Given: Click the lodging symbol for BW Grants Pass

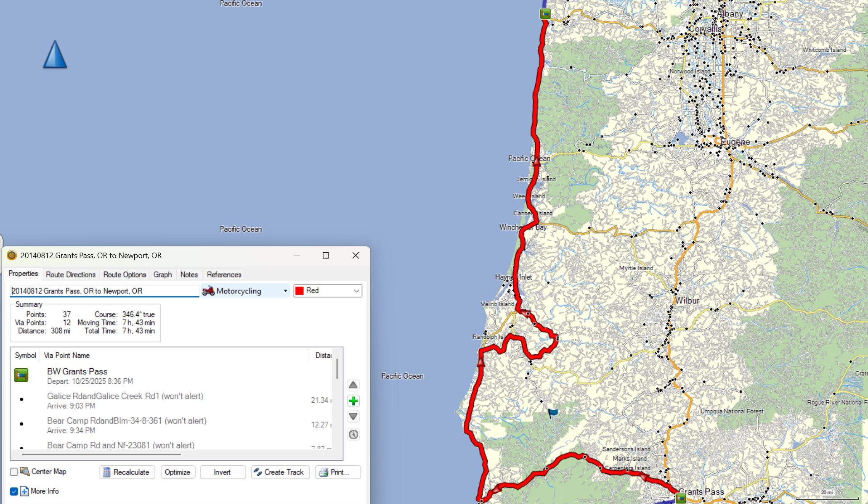Looking at the screenshot, I should 21,375.
